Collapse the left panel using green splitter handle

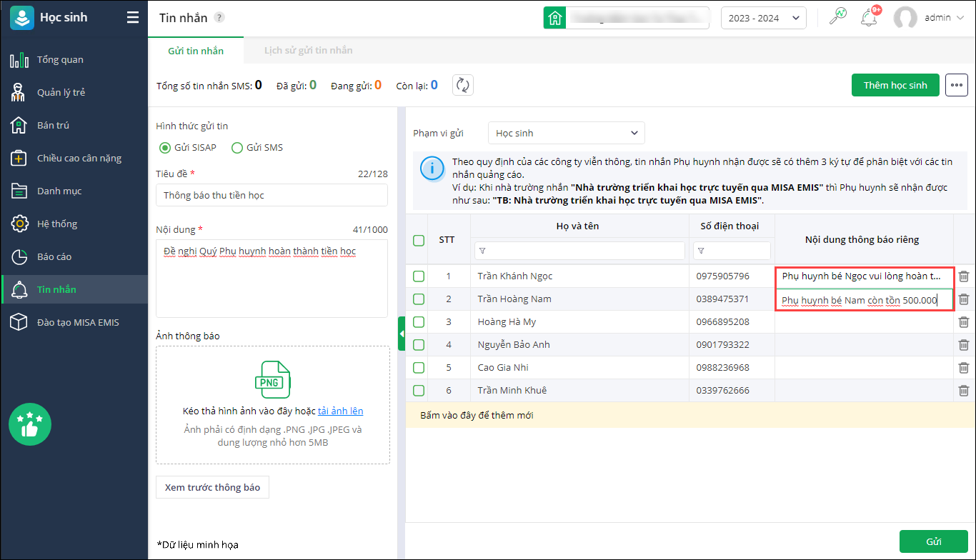[x=402, y=334]
